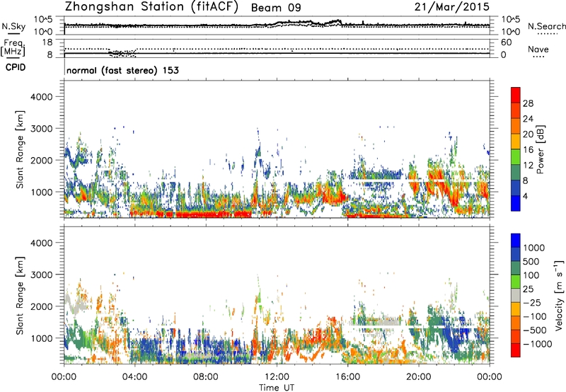Click inside the power range-time plot
566x392 pixels.
pos(277,149)
